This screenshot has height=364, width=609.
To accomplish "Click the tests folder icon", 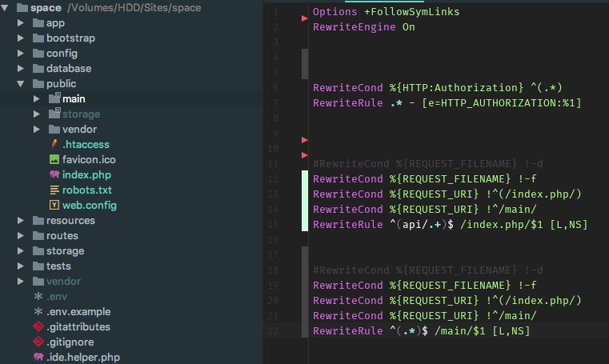I will pos(38,266).
